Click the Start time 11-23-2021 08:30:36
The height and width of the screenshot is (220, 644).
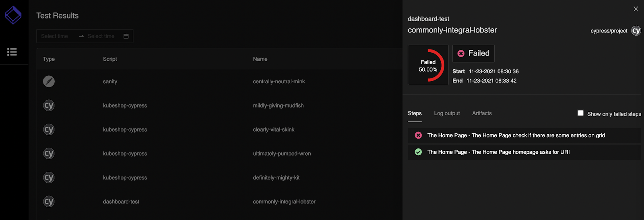point(493,72)
